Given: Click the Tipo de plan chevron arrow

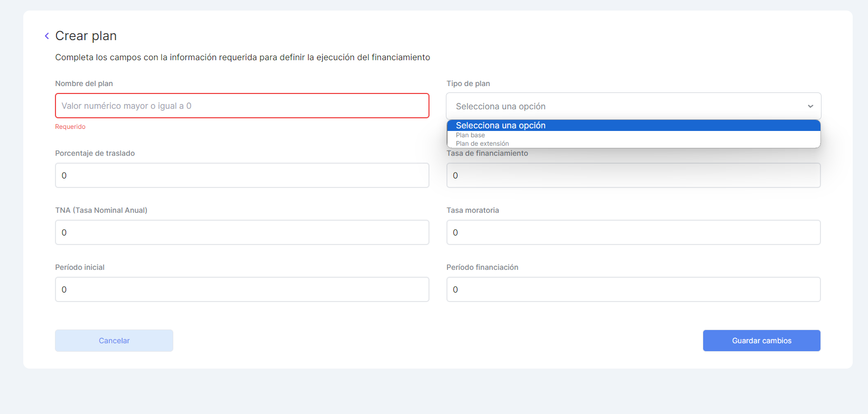Looking at the screenshot, I should click(810, 106).
